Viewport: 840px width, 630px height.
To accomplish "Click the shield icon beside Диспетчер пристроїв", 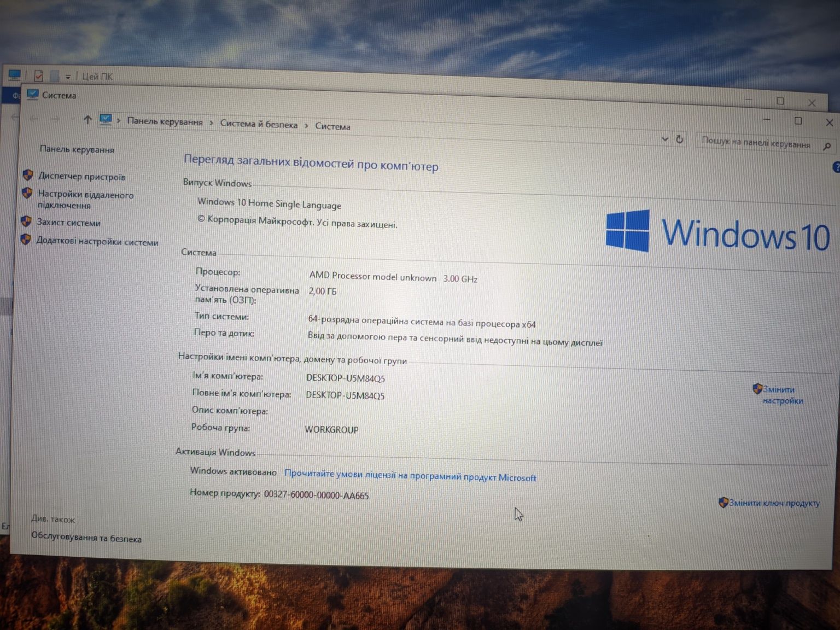I will tap(28, 175).
